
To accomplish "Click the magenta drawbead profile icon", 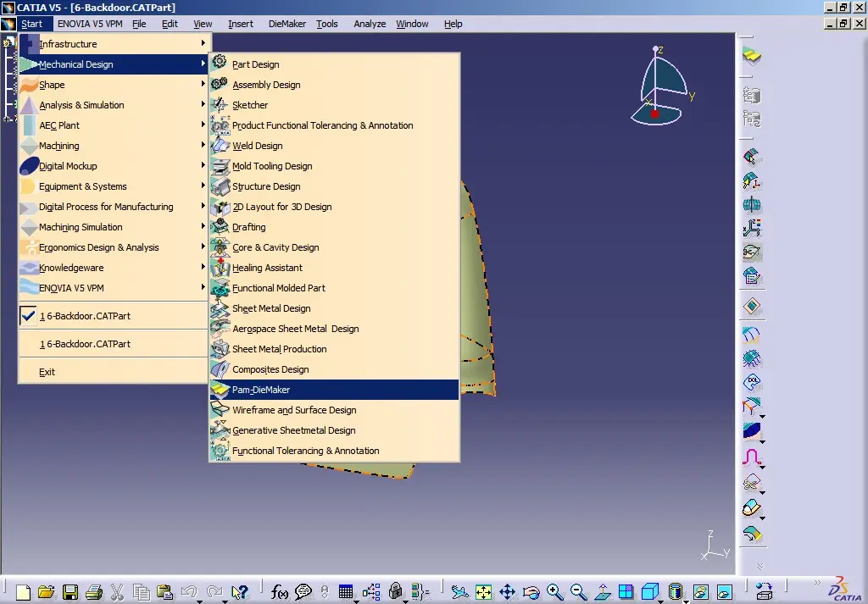I will pyautogui.click(x=752, y=457).
